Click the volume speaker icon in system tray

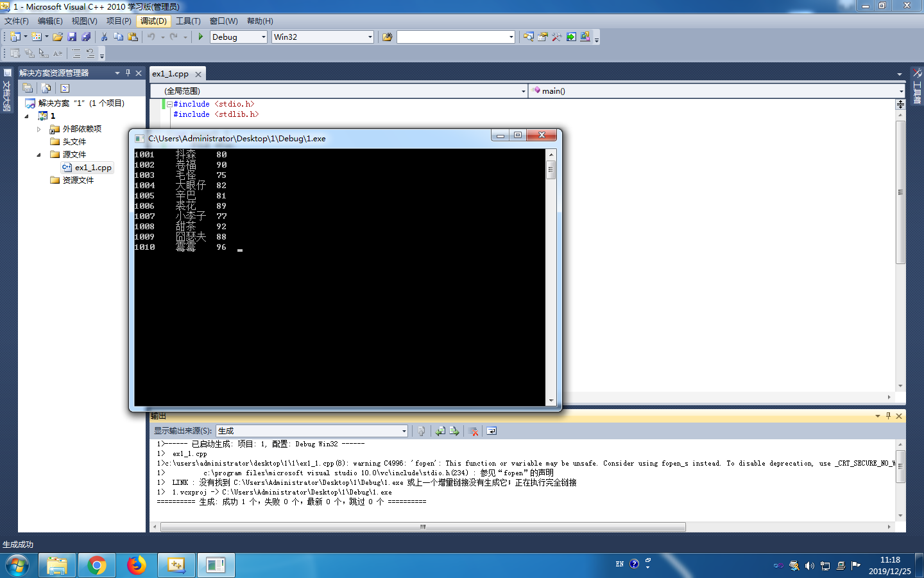[x=810, y=566]
